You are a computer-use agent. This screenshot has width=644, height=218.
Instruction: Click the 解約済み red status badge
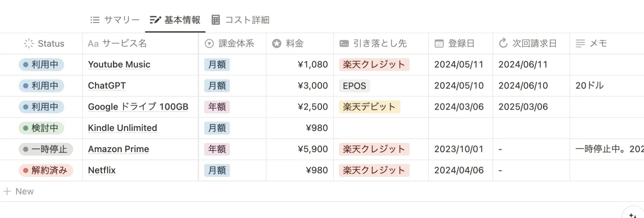point(46,170)
